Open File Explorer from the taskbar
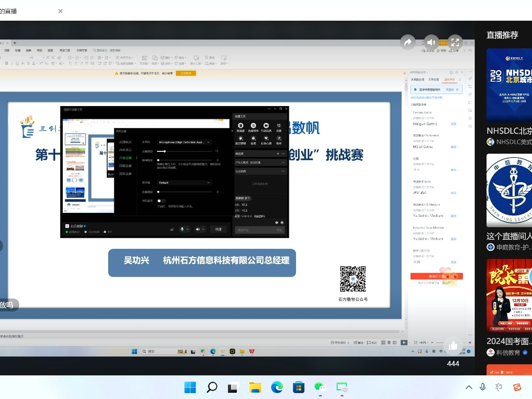Image resolution: width=532 pixels, height=399 pixels. point(255,387)
